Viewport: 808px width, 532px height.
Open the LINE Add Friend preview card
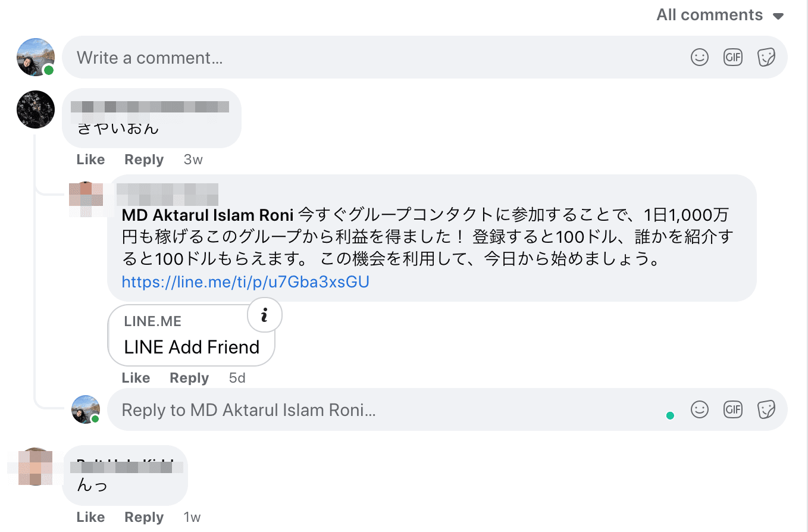point(190,339)
